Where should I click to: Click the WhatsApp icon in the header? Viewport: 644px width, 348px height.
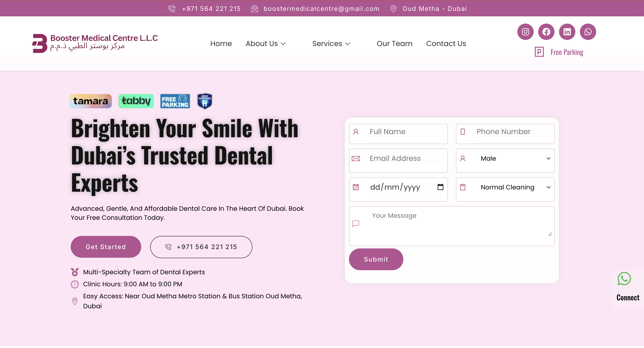point(588,32)
